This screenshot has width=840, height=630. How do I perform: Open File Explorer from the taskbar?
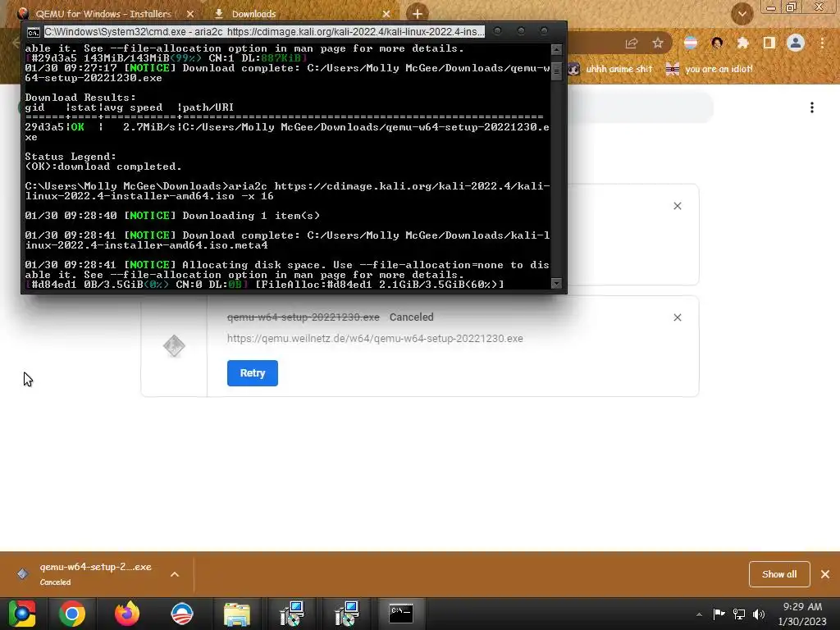pyautogui.click(x=237, y=614)
